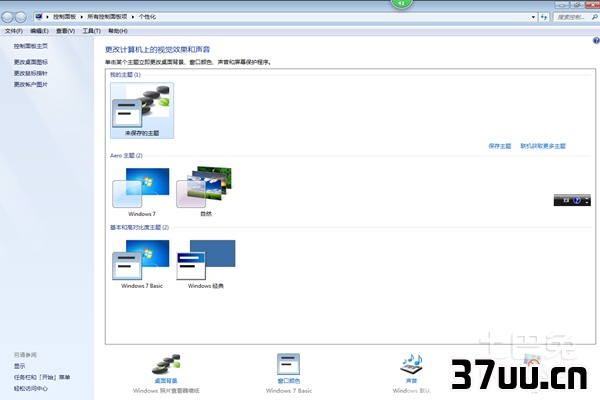Apply the Windows 7 Basic theme

point(142,264)
